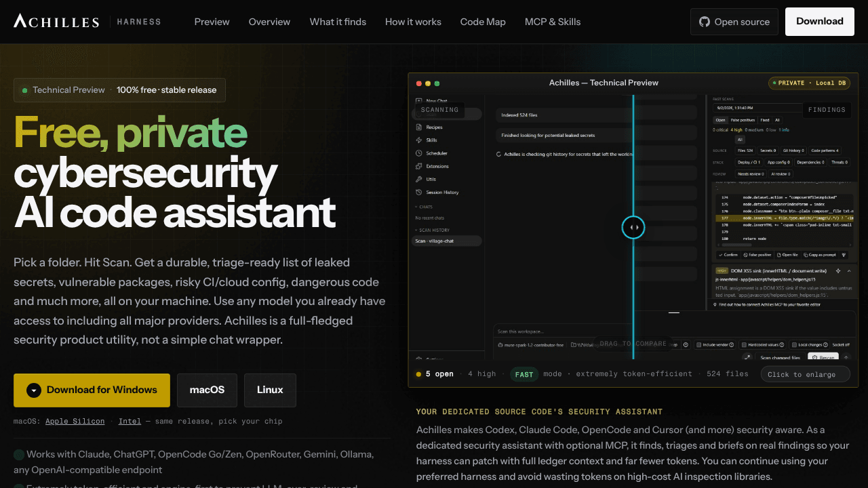This screenshot has width=868, height=488.
Task: Select the False positives tab in findings
Action: 743,120
